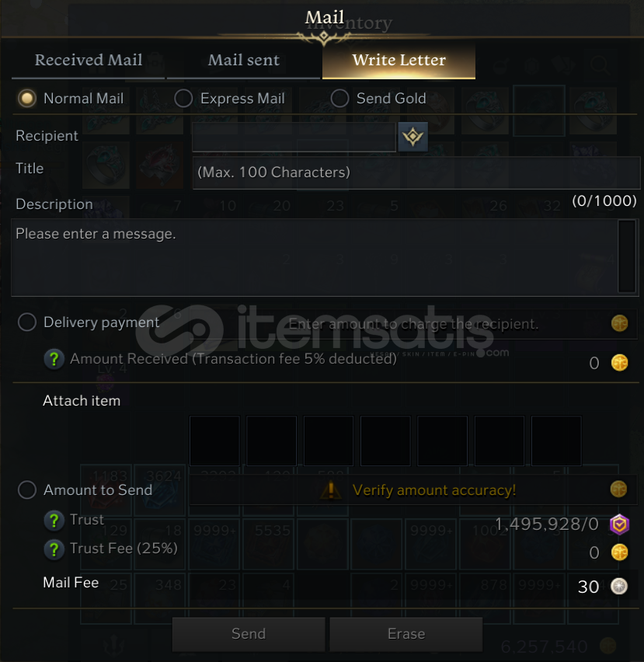Click help icon beside Trust Fee (25%)
644x662 pixels.
click(x=54, y=549)
